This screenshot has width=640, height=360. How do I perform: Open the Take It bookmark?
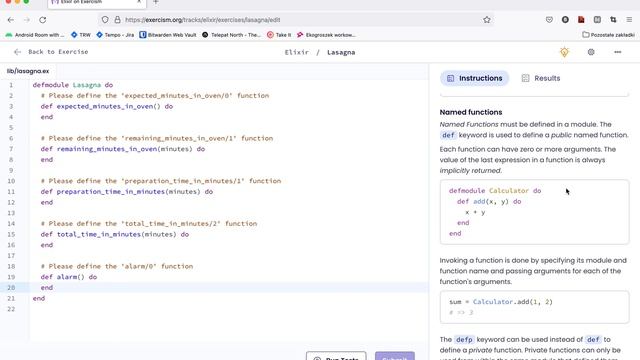coord(279,35)
